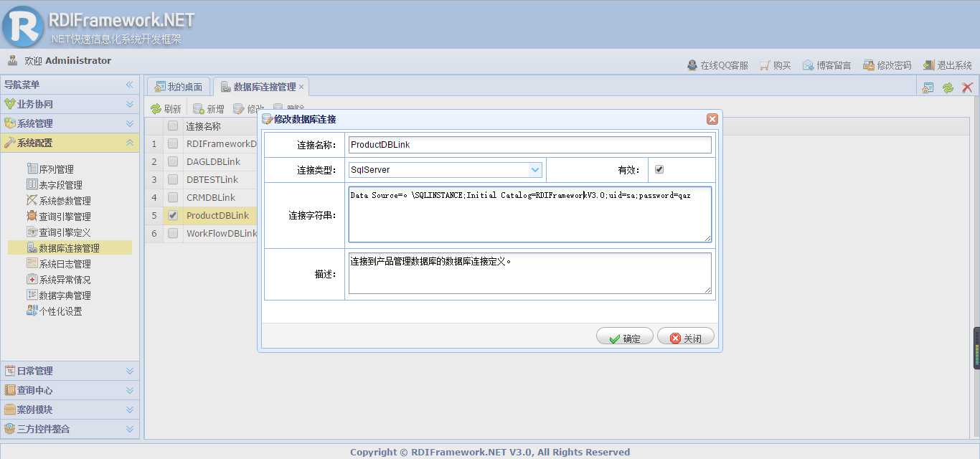Viewport: 980px width, 459px height.
Task: Click the 连接名称 input field
Action: click(x=530, y=145)
